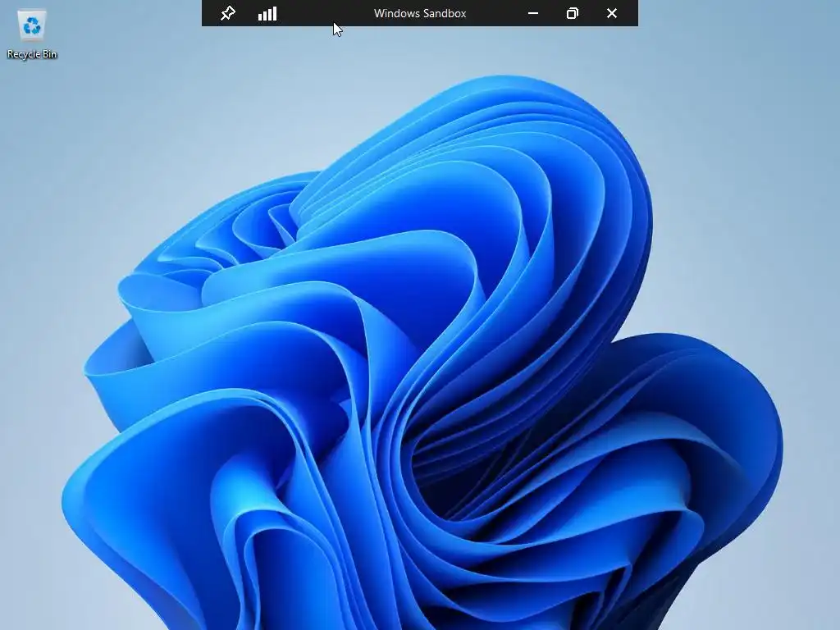Check the connection signal strength icon
840x630 pixels.
[x=267, y=13]
